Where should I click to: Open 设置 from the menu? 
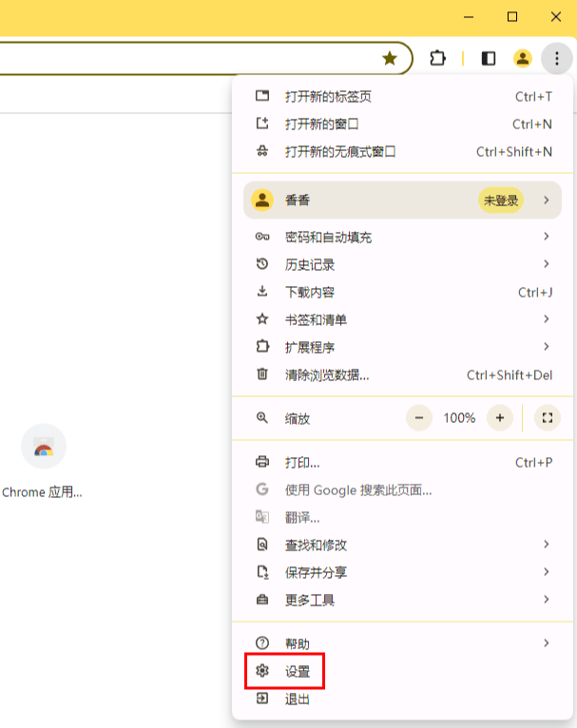coord(402,671)
